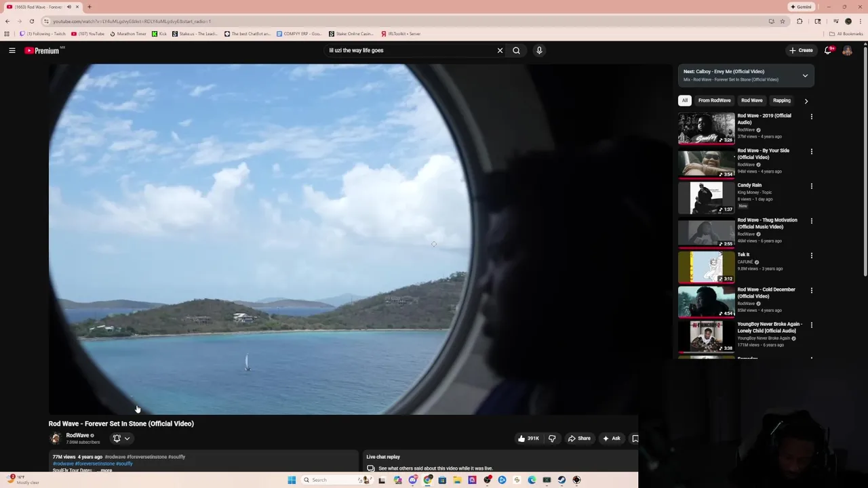This screenshot has height=488, width=868.
Task: Start voice search with microphone icon
Action: [539, 50]
